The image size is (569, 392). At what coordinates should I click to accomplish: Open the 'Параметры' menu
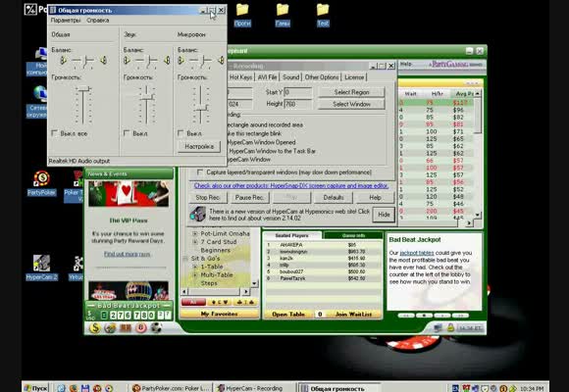click(x=66, y=21)
